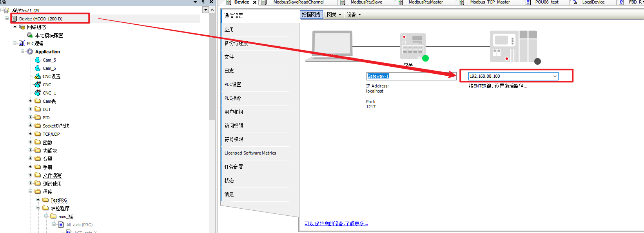Click the PLC逻辑 logic icon
The width and height of the screenshot is (644, 233).
click(x=22, y=44)
